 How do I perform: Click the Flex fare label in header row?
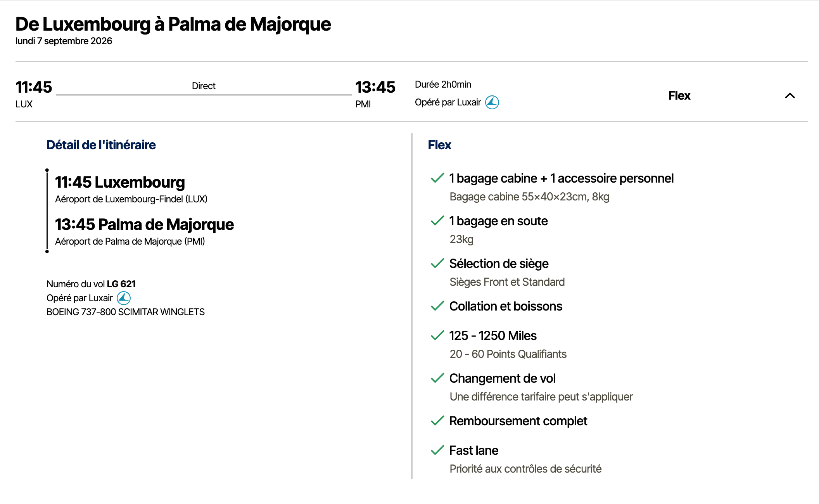tap(679, 96)
